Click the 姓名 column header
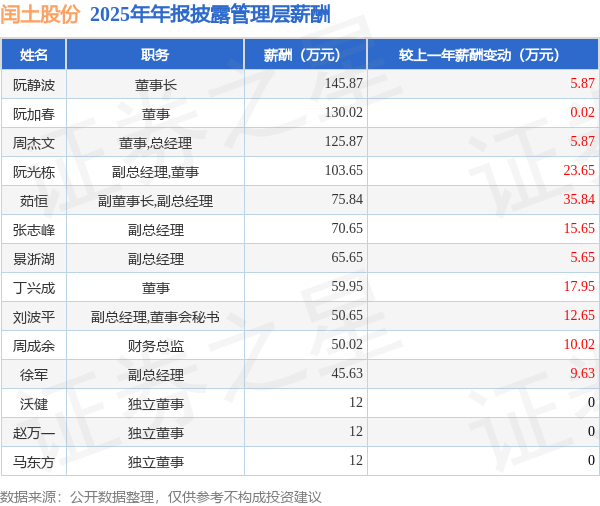This screenshot has width=600, height=506. coord(34,55)
